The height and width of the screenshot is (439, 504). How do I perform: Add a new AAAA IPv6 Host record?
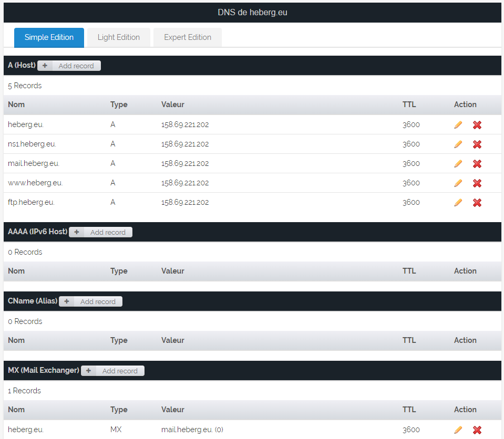(x=101, y=232)
